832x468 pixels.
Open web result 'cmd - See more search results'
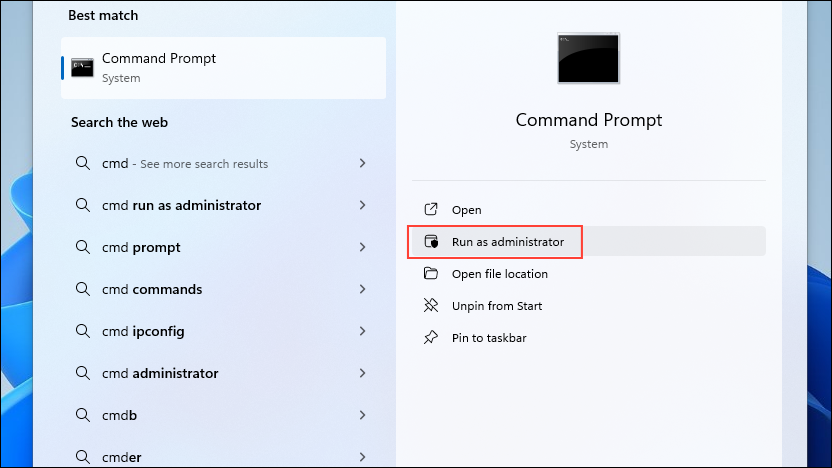pos(223,163)
